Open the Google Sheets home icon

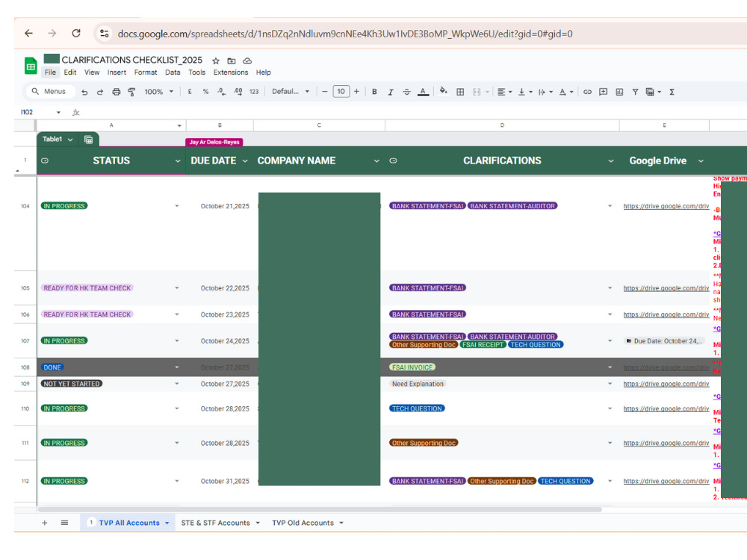click(31, 66)
